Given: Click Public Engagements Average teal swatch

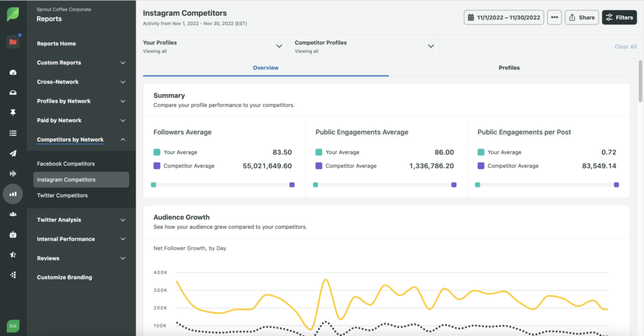Looking at the screenshot, I should (x=319, y=152).
